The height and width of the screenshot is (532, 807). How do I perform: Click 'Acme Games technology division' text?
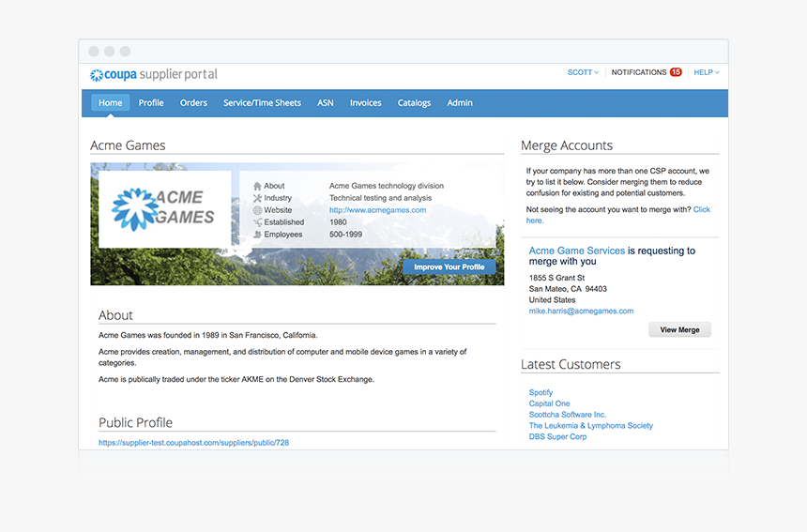(386, 186)
